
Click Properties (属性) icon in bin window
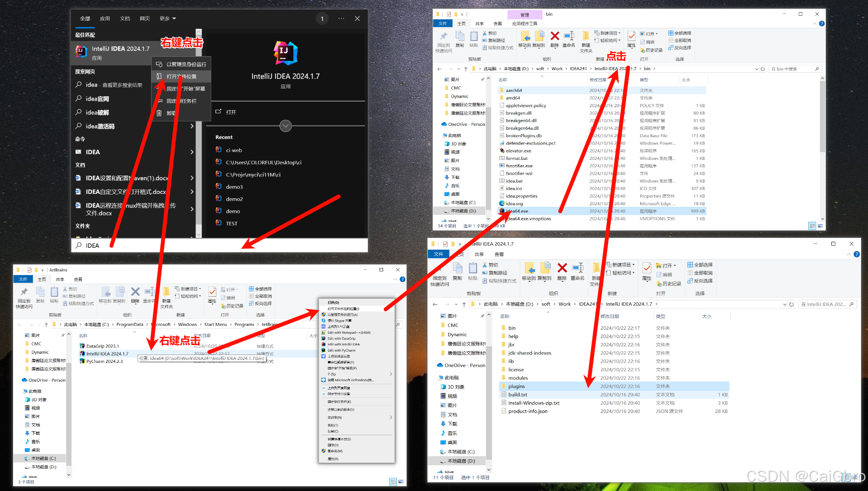tap(631, 39)
